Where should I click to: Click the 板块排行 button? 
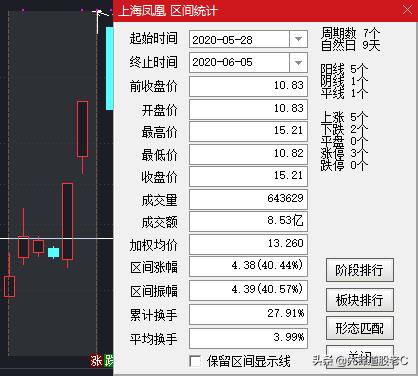[x=360, y=300]
